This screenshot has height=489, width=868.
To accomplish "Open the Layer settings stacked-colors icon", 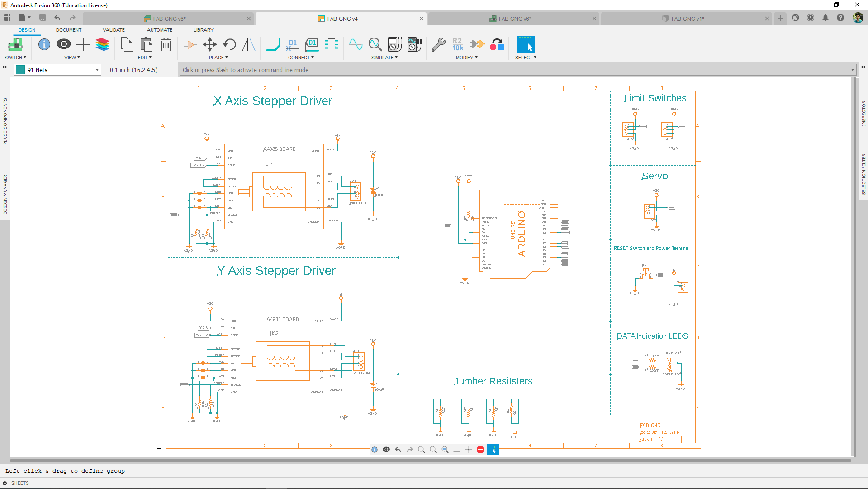I will tap(103, 44).
